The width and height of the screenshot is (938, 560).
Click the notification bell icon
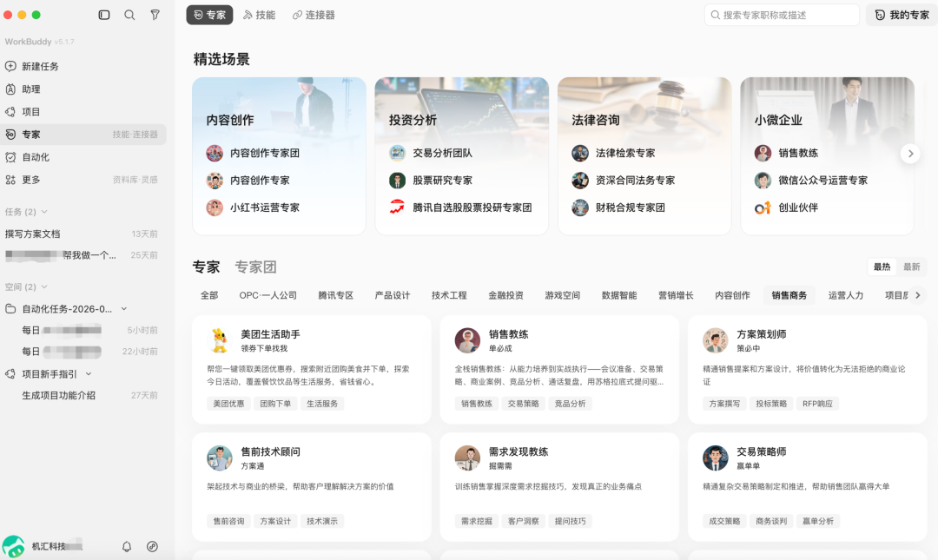click(127, 546)
